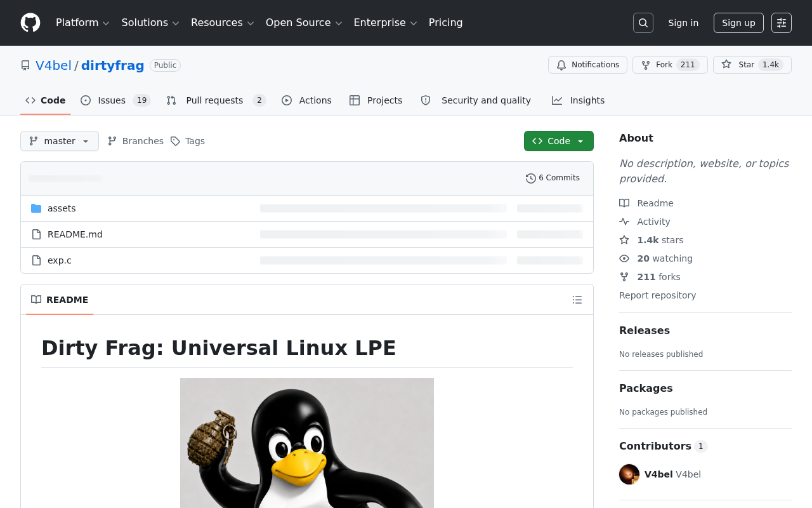Click Activity link in About
Viewport: 812px width, 508px height.
[x=653, y=222]
